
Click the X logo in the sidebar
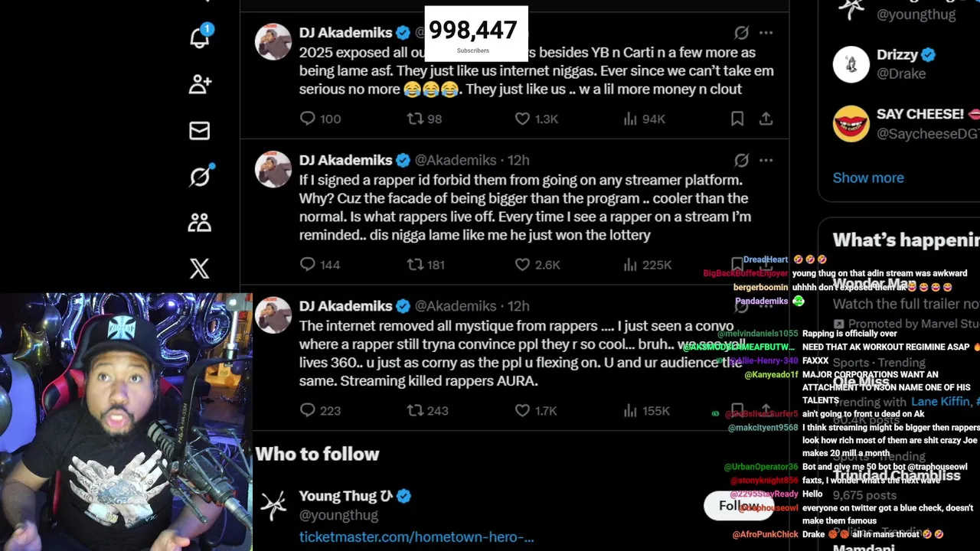(199, 269)
